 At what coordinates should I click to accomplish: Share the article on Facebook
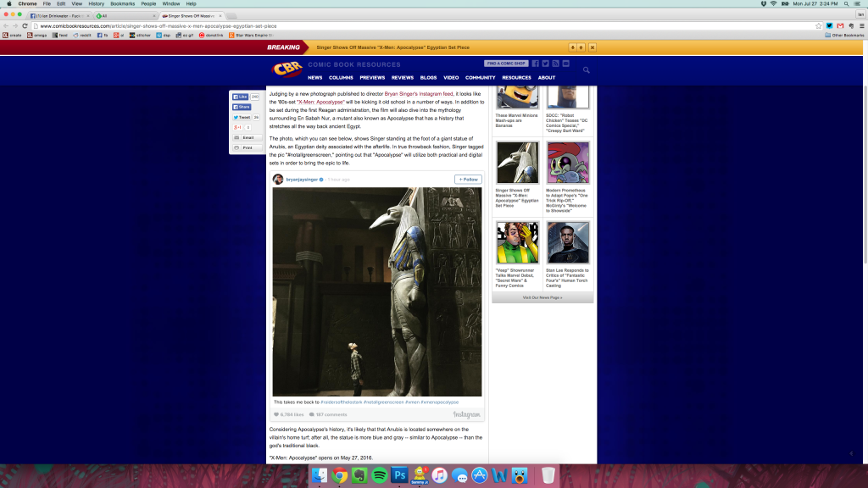[x=242, y=107]
